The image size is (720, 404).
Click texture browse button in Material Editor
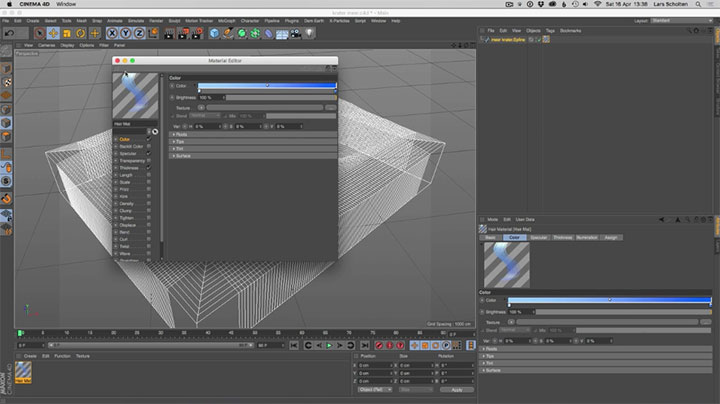pyautogui.click(x=330, y=108)
